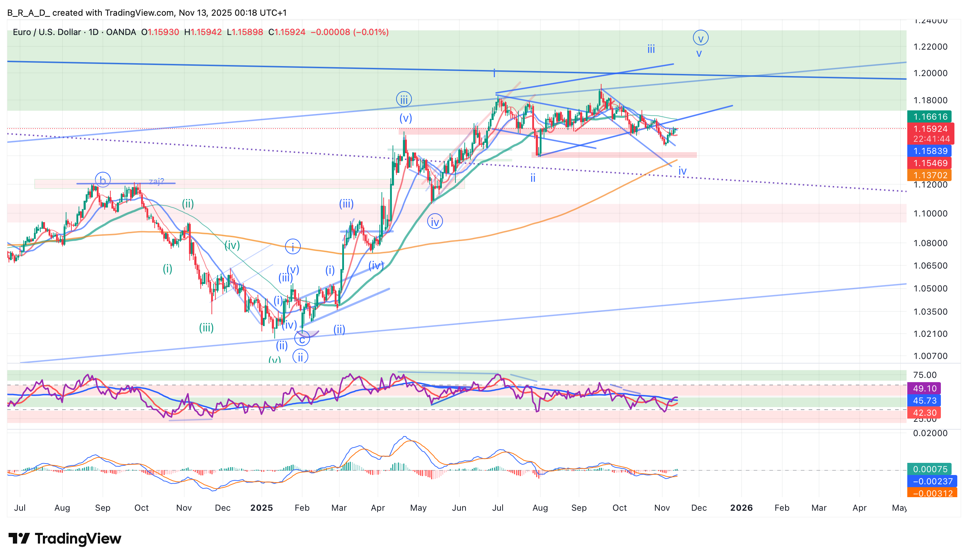968x560 pixels.
Task: Click the 2026 label on time axis
Action: 741,508
